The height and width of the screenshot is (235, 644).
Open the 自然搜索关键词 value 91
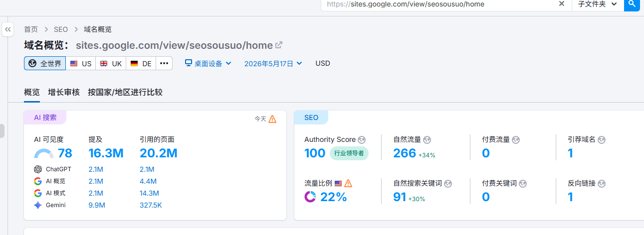[x=400, y=197]
